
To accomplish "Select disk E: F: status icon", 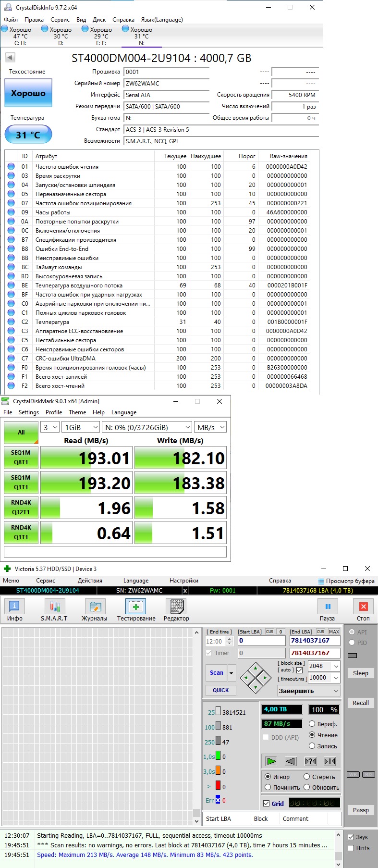I will (x=85, y=29).
